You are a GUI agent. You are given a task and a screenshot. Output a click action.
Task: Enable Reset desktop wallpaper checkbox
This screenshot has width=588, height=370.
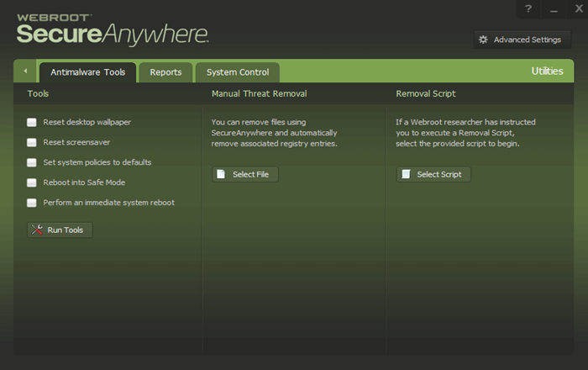click(x=32, y=122)
